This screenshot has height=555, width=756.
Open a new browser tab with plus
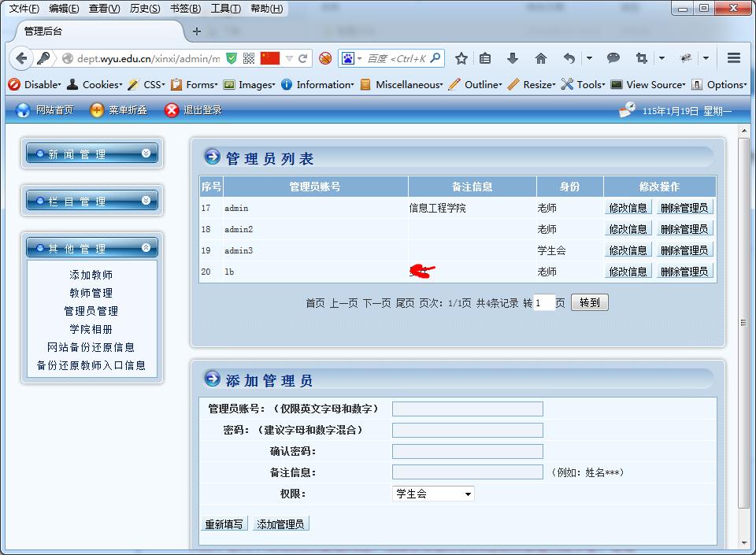[x=197, y=31]
